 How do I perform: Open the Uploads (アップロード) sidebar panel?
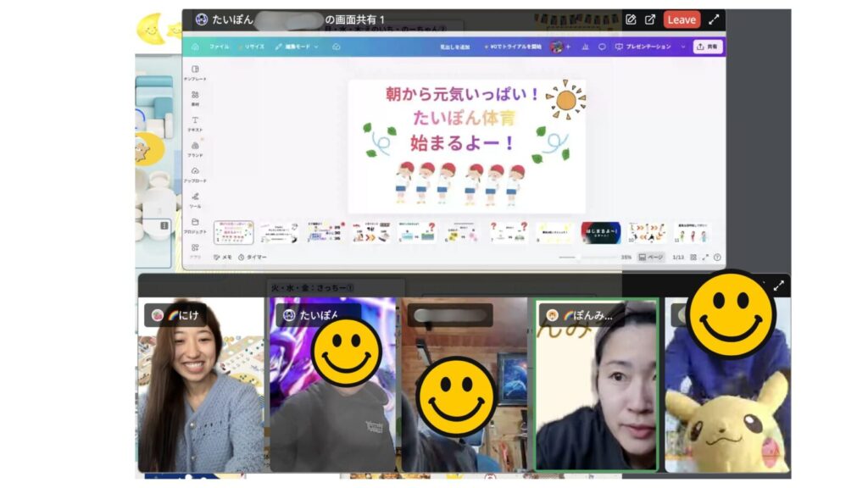195,174
